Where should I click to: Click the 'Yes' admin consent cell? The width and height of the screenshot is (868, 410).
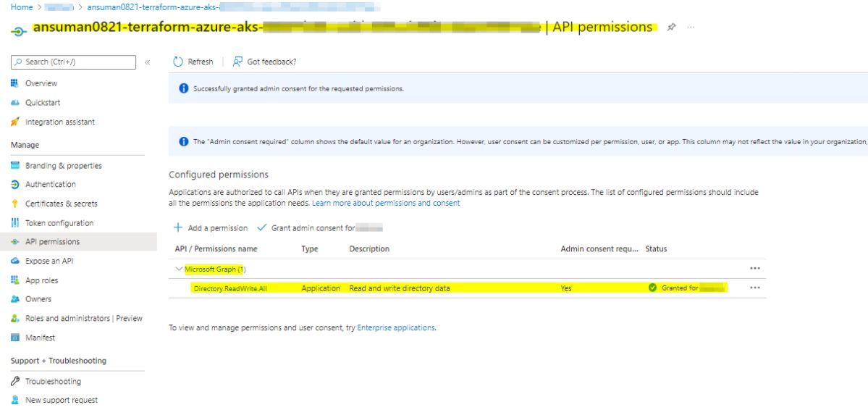click(565, 288)
